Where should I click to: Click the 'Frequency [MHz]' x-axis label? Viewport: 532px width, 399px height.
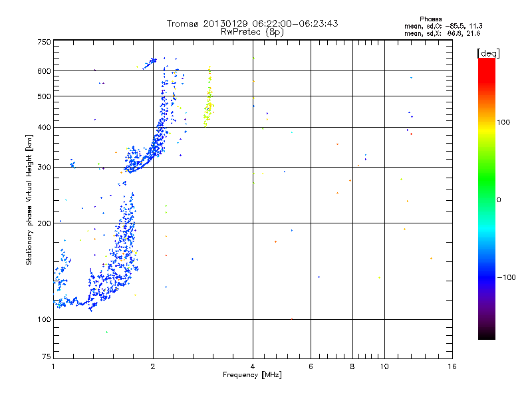click(x=252, y=375)
